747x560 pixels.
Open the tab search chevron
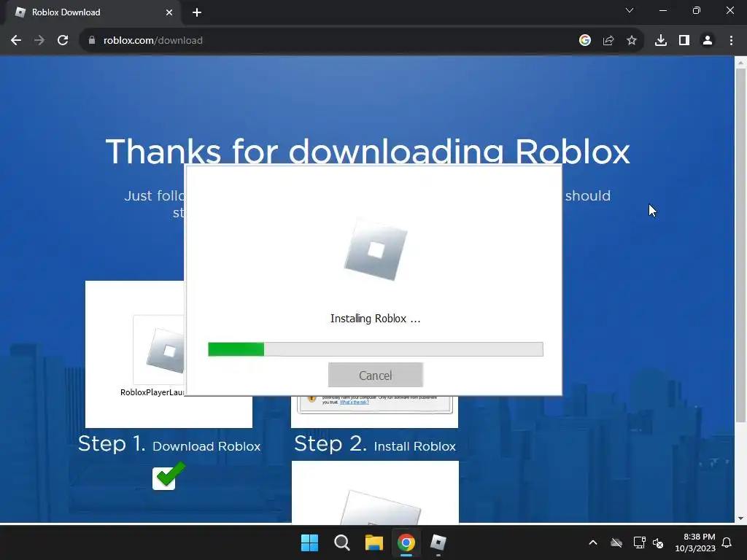630,10
